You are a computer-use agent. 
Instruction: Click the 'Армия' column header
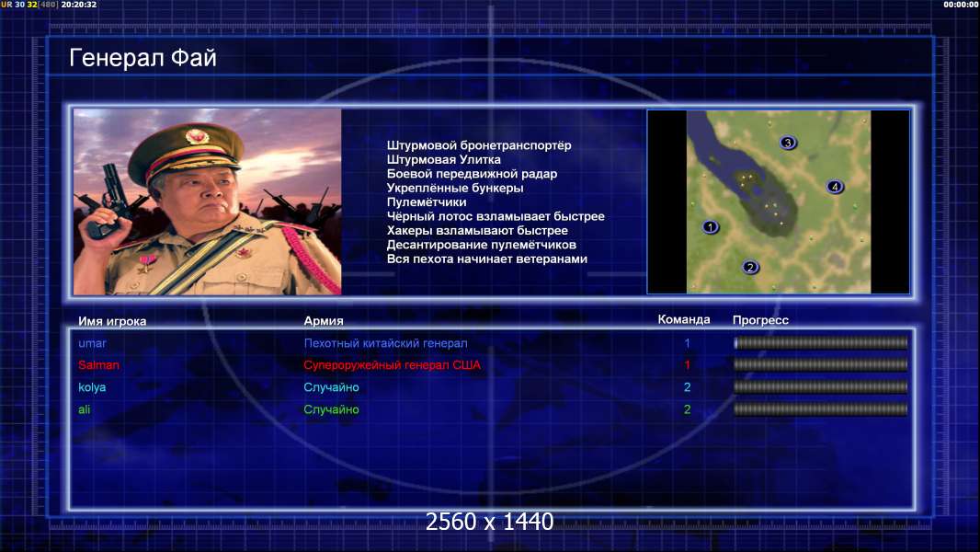pos(324,321)
